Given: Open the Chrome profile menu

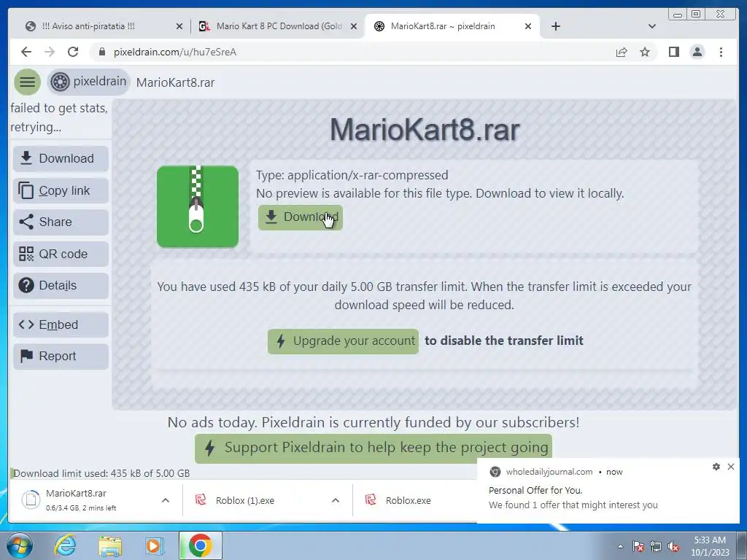Looking at the screenshot, I should (697, 52).
